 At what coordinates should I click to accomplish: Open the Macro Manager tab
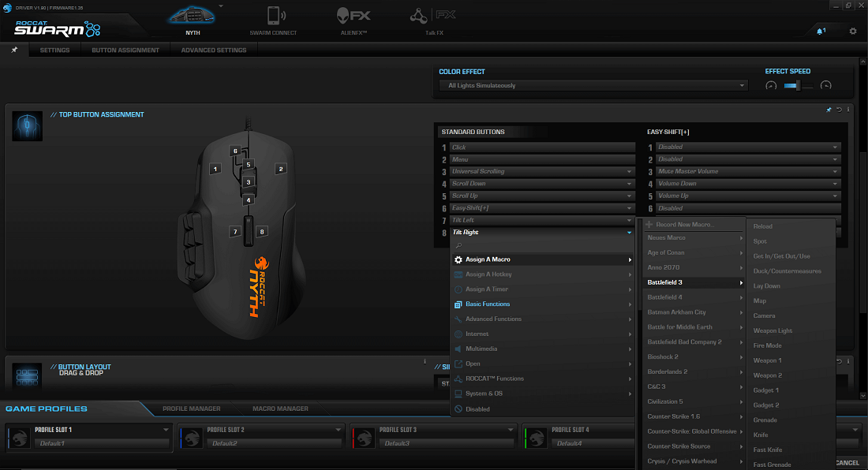[x=280, y=408]
